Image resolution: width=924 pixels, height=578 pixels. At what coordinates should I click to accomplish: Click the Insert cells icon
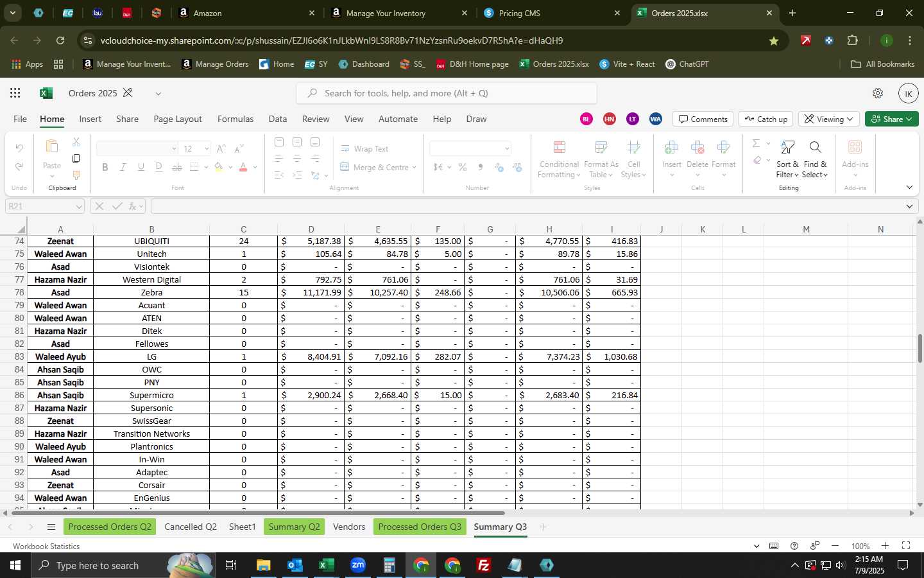[x=671, y=148]
